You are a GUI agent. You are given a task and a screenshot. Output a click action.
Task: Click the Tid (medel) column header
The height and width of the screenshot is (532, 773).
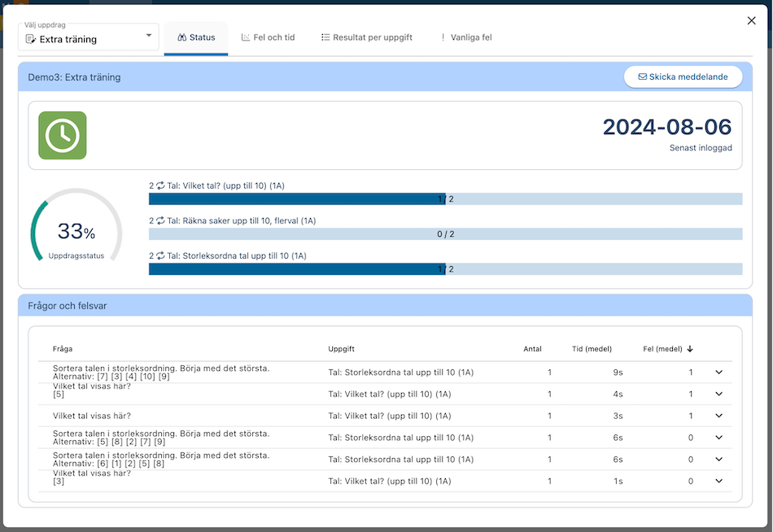[592, 349]
